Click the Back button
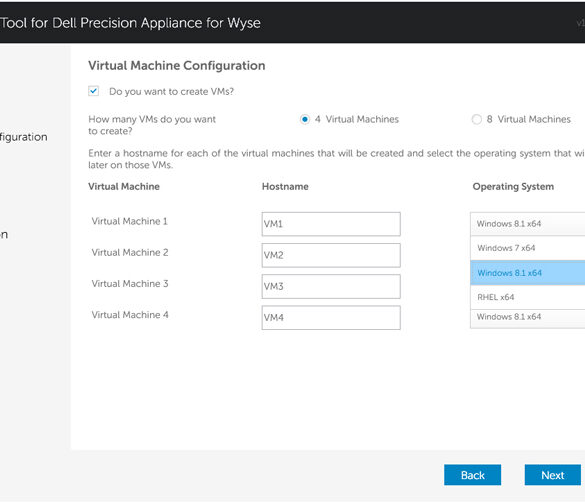This screenshot has width=585, height=503. click(472, 475)
